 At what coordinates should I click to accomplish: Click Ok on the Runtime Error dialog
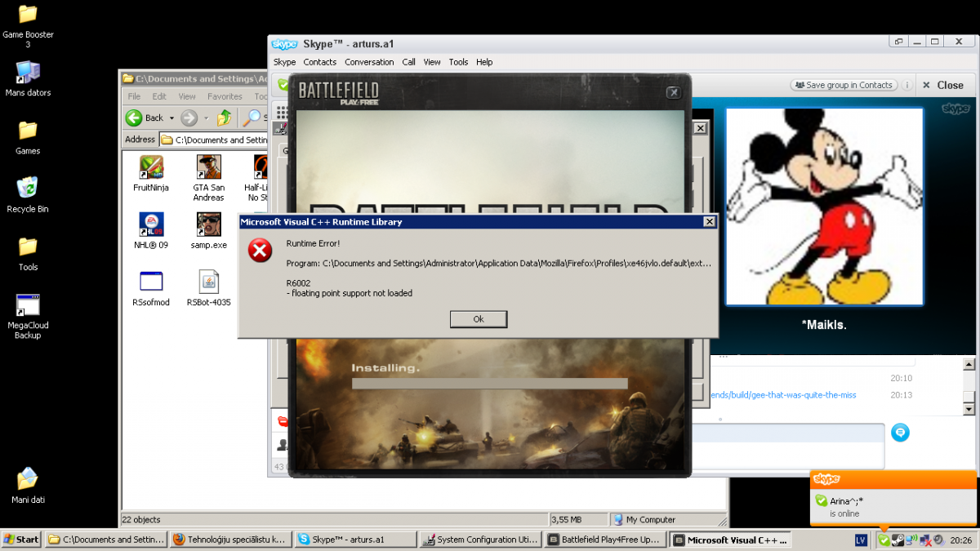click(479, 319)
